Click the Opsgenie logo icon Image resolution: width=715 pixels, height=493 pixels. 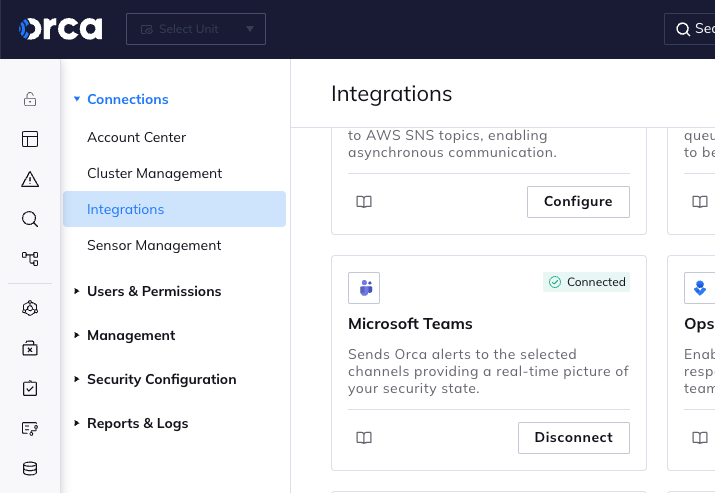[699, 288]
